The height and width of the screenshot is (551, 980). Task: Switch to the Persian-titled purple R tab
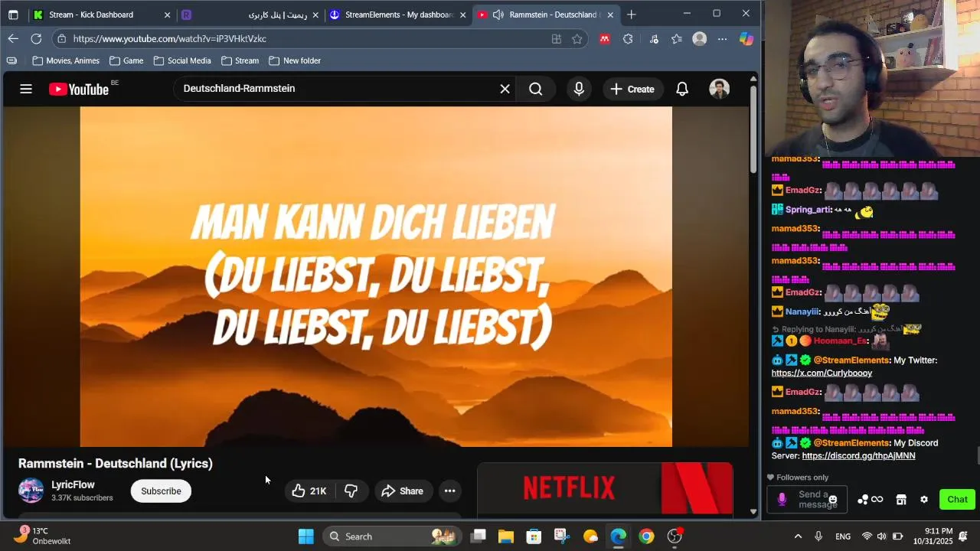[250, 15]
